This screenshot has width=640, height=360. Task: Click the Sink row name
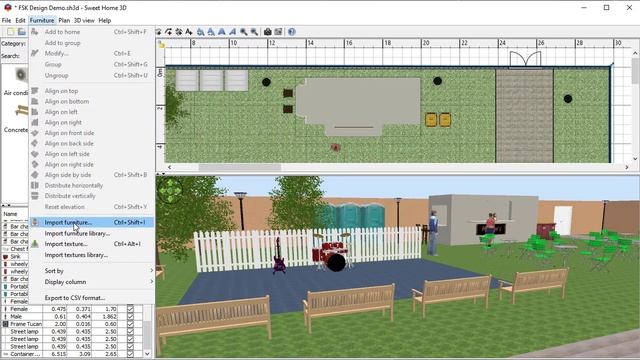(x=16, y=257)
